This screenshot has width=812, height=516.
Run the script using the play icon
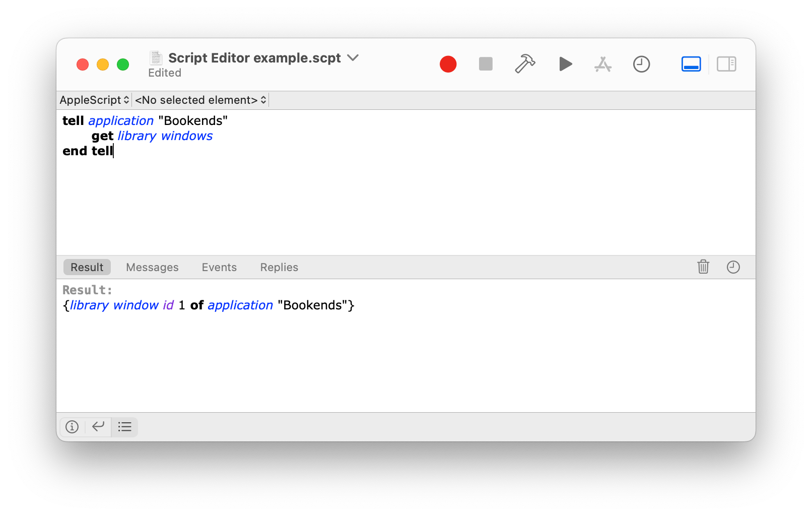pyautogui.click(x=565, y=64)
